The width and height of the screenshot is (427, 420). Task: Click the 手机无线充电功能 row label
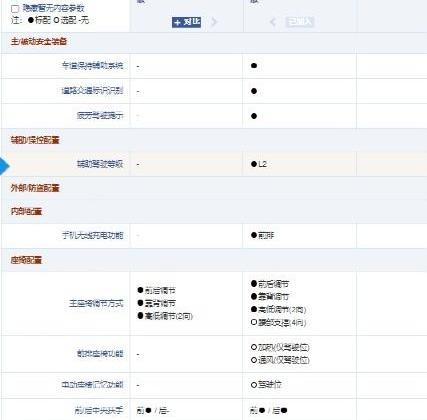click(92, 236)
